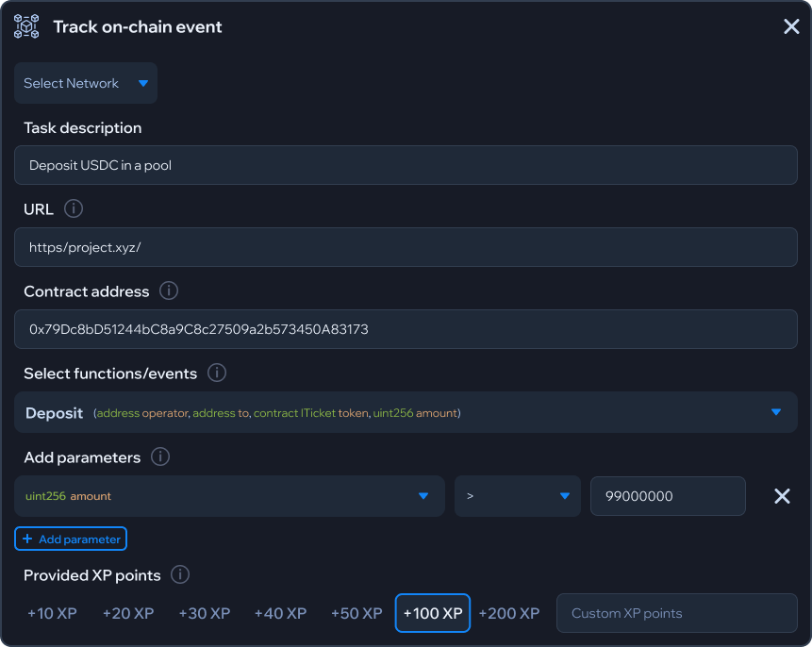
Task: Click the blockchain cubes icon in header
Action: coord(26,26)
